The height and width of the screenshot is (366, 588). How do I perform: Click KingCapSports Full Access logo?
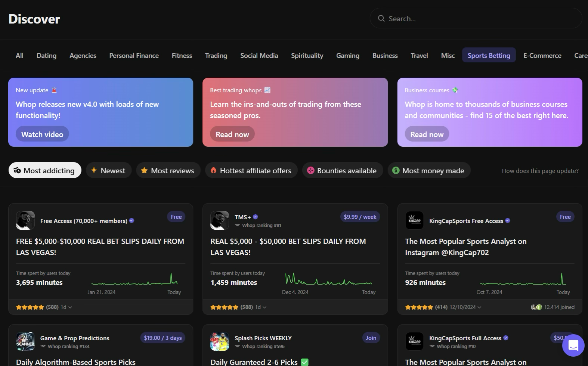click(414, 341)
